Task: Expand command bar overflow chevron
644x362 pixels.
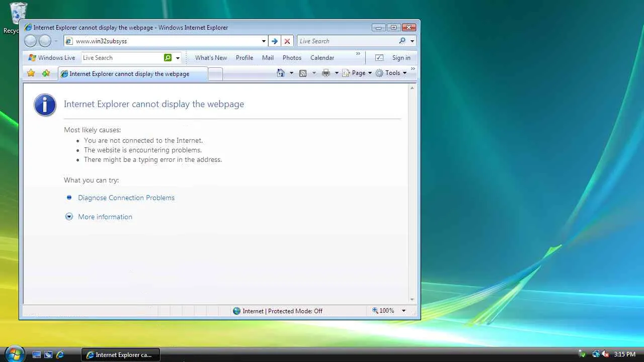Action: (413, 69)
